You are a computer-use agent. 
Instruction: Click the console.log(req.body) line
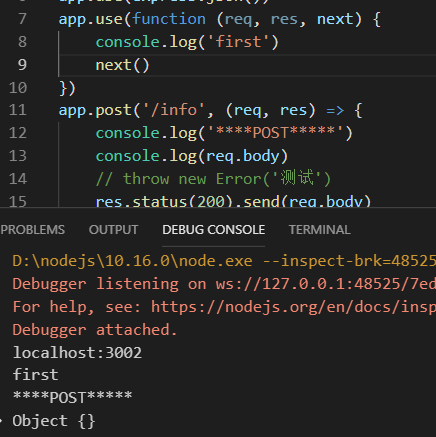click(x=192, y=156)
